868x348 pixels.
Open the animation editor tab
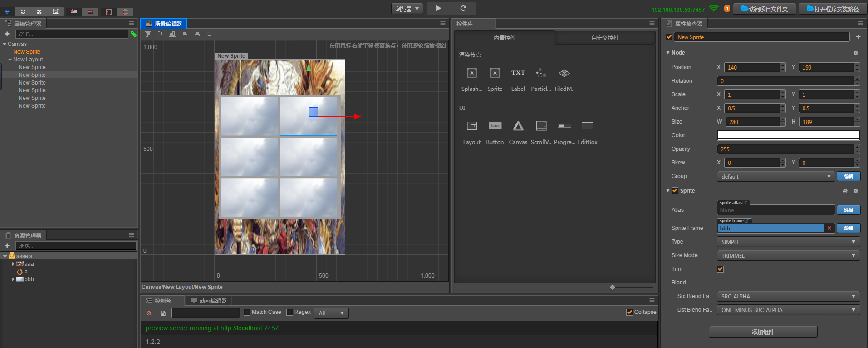209,301
